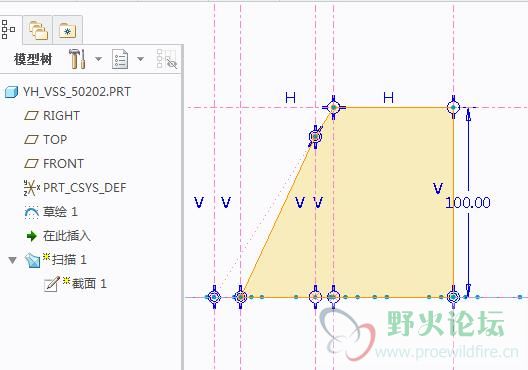
Task: Select the TOP datum plane
Action: tap(55, 140)
